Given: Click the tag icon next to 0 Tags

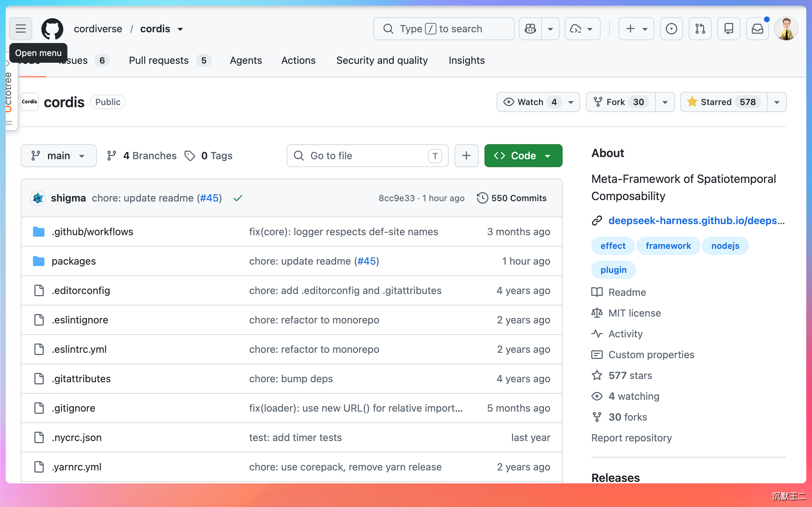Looking at the screenshot, I should click(x=190, y=156).
